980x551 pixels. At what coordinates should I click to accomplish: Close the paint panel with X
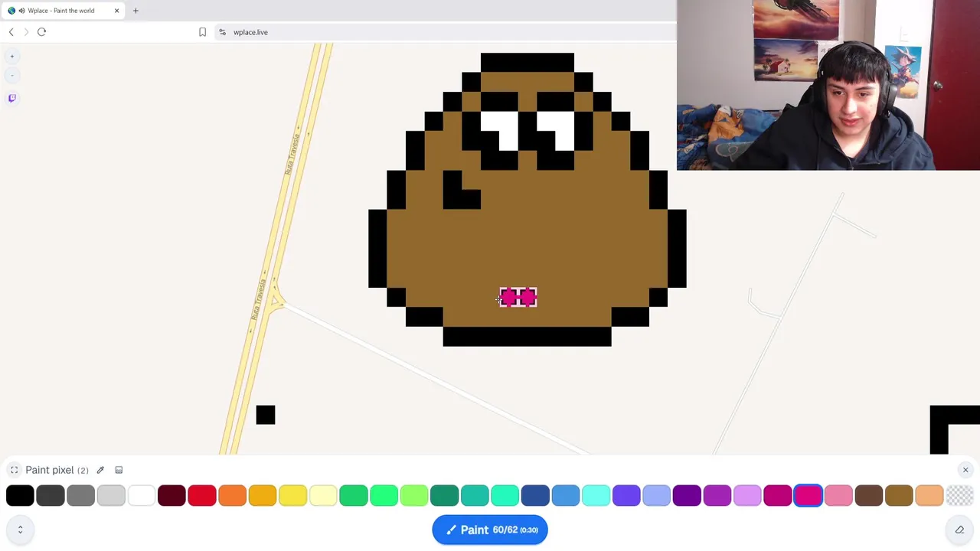[965, 470]
